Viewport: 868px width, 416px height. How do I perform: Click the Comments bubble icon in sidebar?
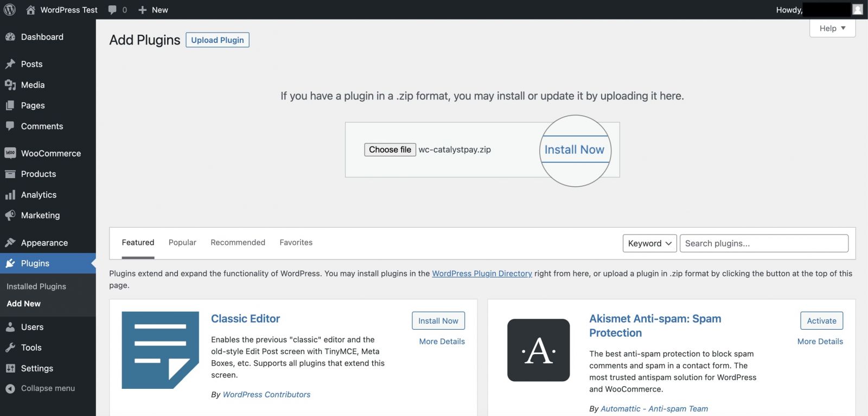point(10,126)
